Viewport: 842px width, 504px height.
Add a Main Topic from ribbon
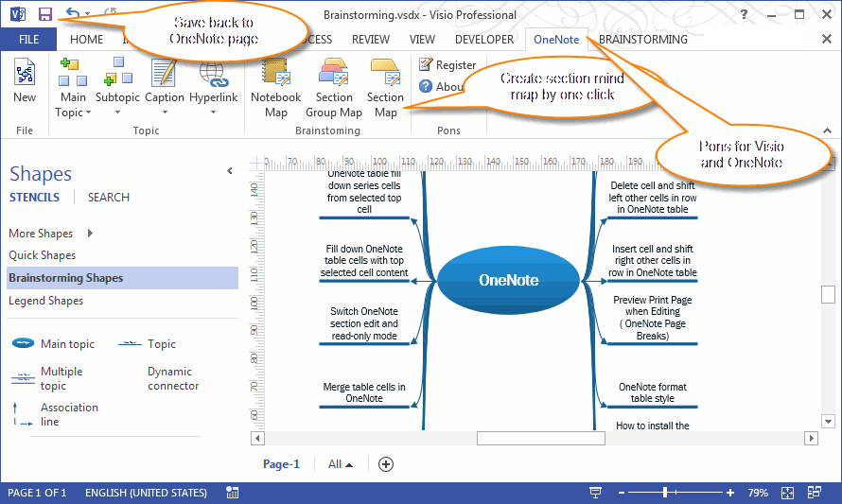coord(73,73)
